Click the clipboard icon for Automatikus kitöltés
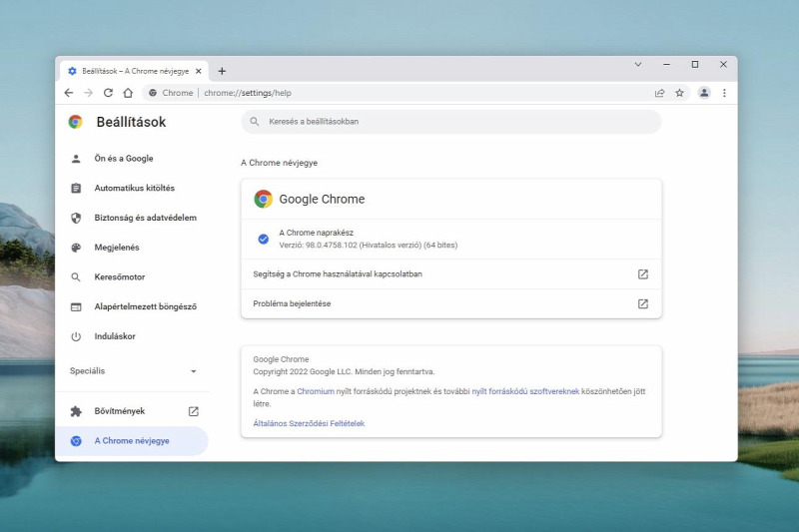The image size is (799, 532). pos(76,188)
